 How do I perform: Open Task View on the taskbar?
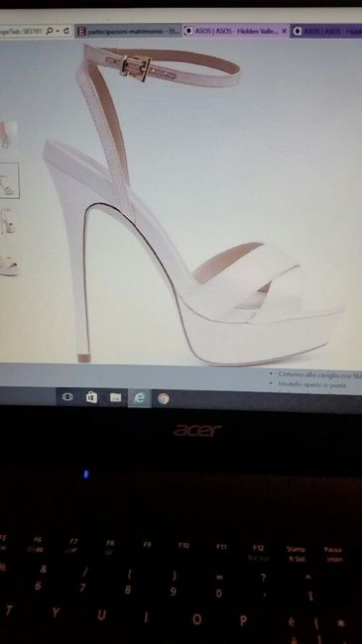(67, 396)
